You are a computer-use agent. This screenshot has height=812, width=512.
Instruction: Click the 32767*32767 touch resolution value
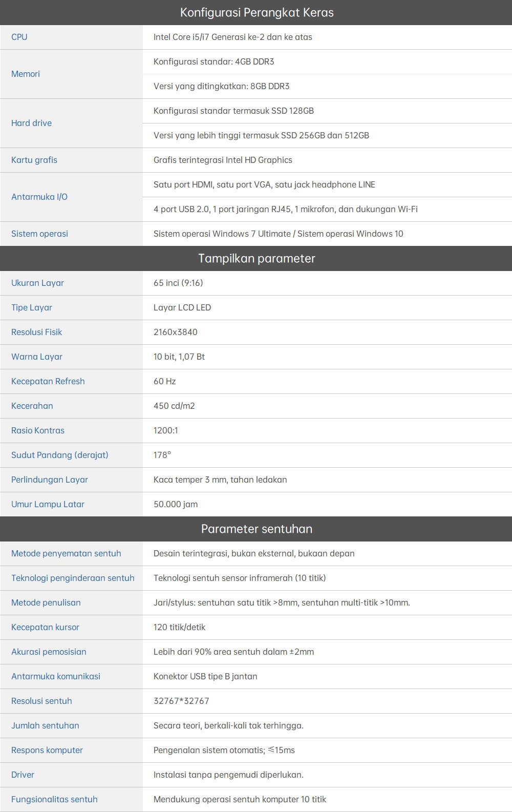pos(181,701)
